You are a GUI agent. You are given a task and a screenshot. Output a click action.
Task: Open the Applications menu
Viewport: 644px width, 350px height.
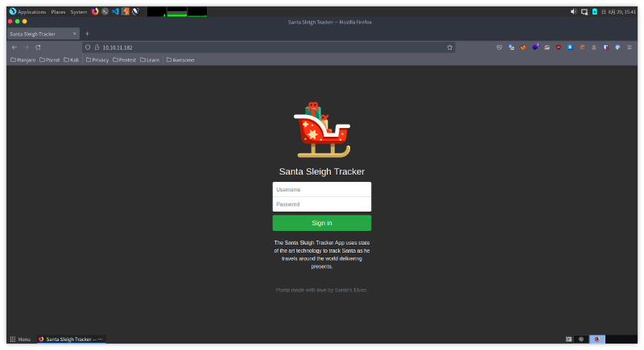coord(28,12)
